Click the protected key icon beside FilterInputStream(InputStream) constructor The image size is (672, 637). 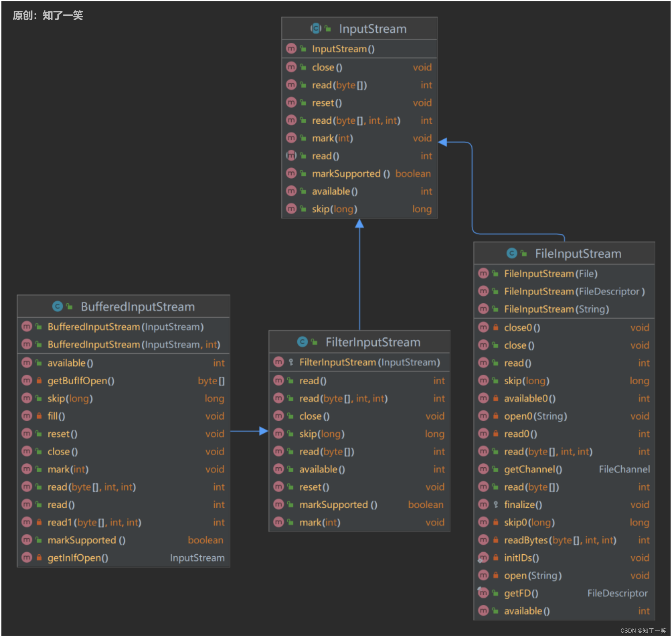[x=291, y=362]
